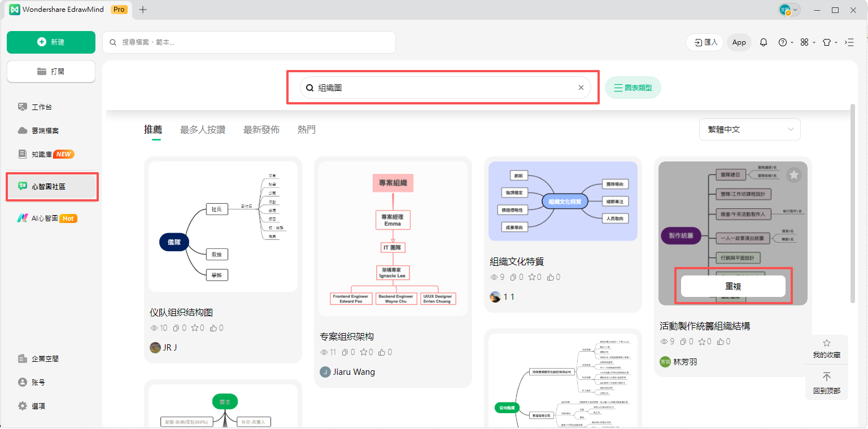Expand the 繁體中文 language dropdown
This screenshot has height=429, width=868.
749,129
